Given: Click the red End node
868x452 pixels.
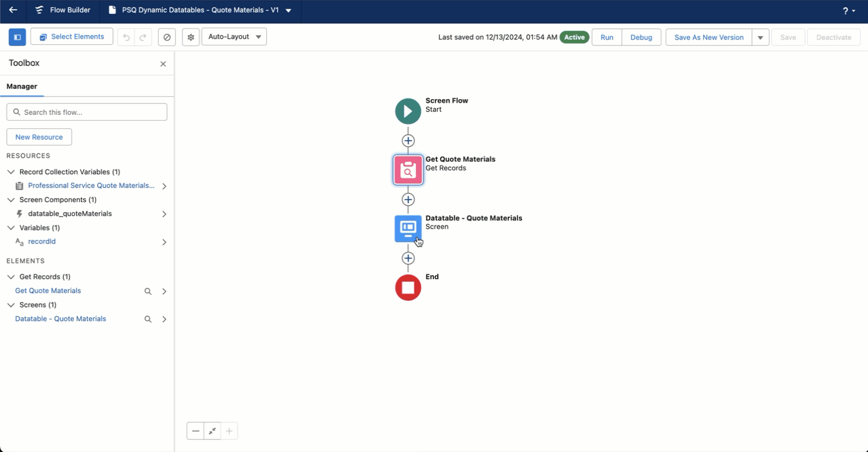Looking at the screenshot, I should [x=408, y=288].
